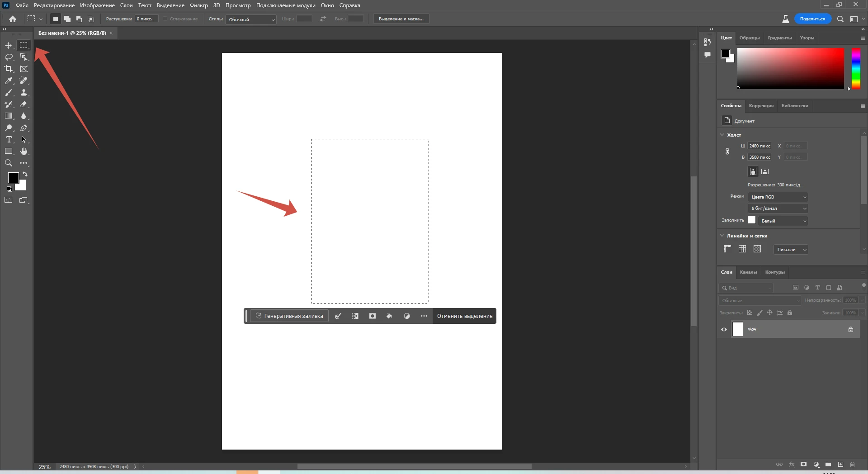The image size is (868, 474).
Task: Switch to the Каналы tab
Action: tap(748, 272)
